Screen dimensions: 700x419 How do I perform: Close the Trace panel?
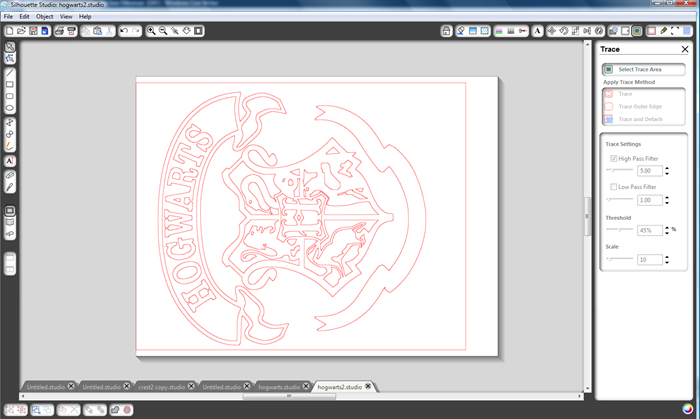click(x=685, y=49)
